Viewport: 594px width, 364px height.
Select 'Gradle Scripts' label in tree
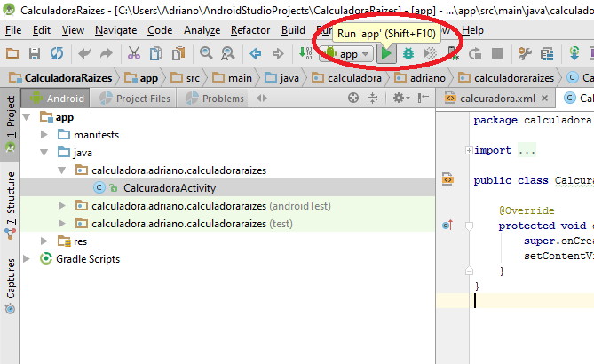coord(88,259)
